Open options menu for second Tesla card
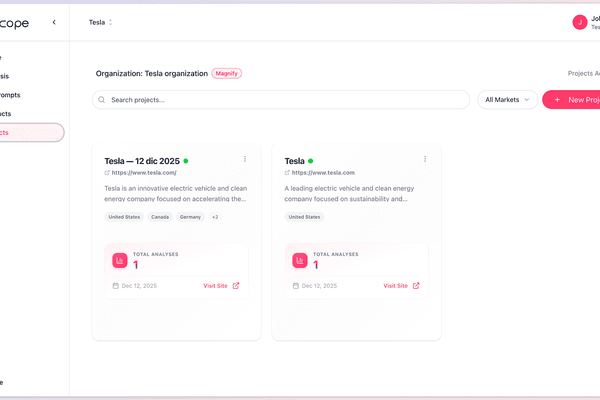Image resolution: width=600 pixels, height=400 pixels. [425, 159]
